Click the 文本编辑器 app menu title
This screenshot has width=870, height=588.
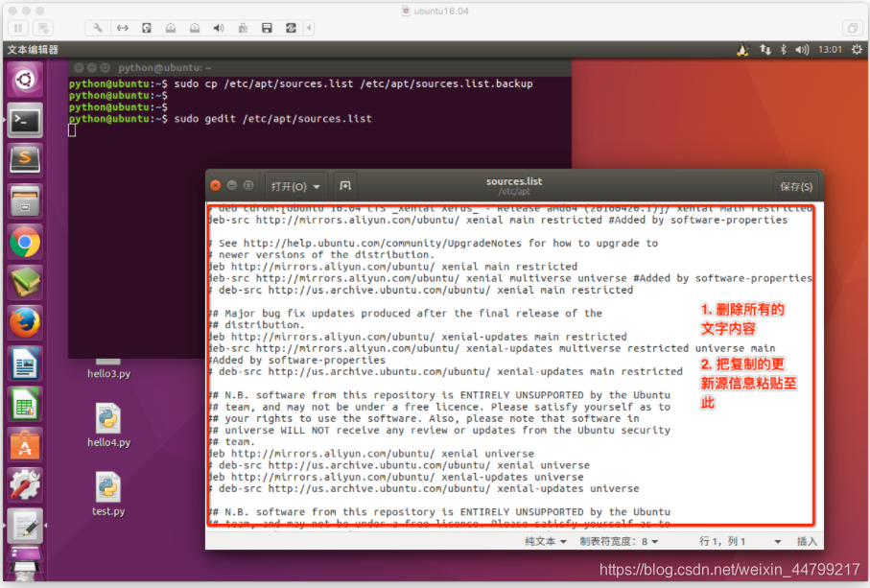pyautogui.click(x=33, y=50)
